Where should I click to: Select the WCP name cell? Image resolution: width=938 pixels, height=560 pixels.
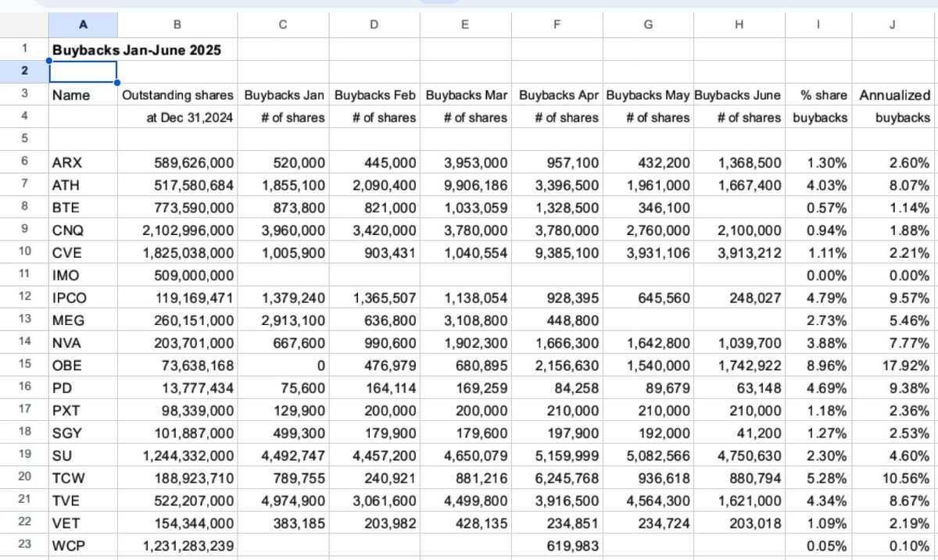click(x=84, y=545)
